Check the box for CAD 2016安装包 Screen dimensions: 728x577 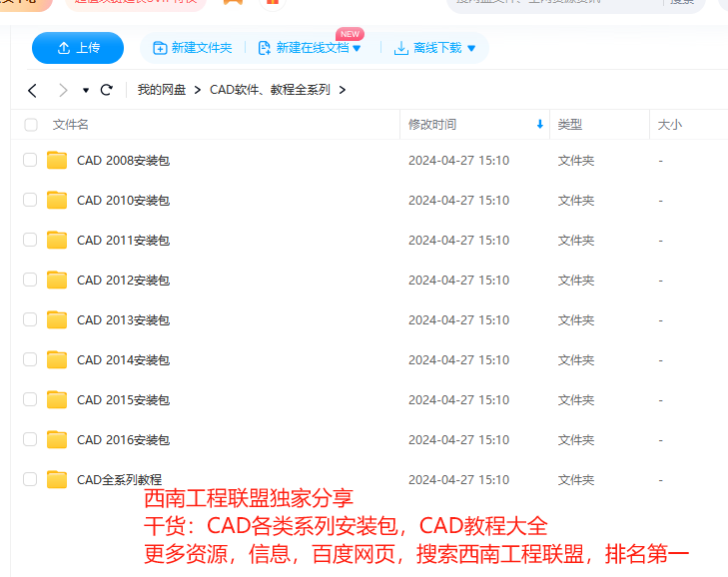click(x=30, y=439)
